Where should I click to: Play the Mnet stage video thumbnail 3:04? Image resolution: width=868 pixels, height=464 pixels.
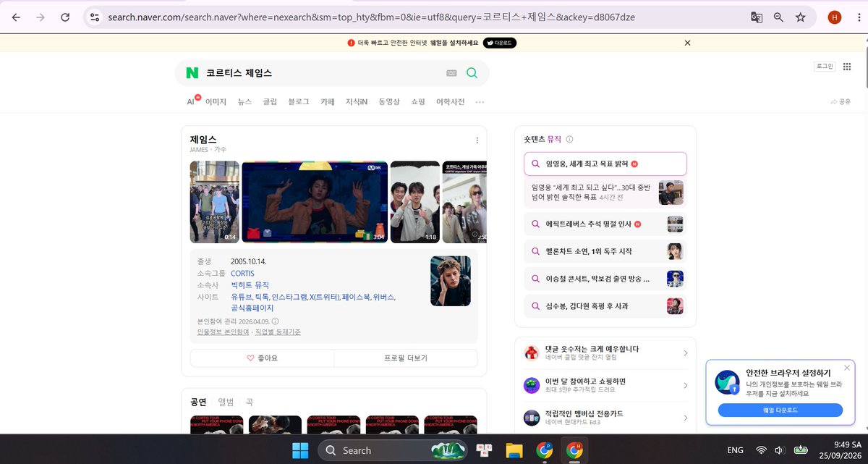pyautogui.click(x=315, y=202)
